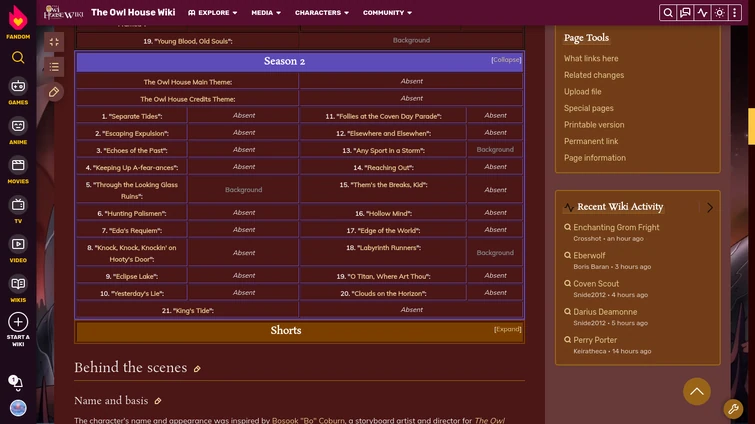Open the Darius Deamonne activity entry
The image size is (755, 424).
pyautogui.click(x=605, y=312)
